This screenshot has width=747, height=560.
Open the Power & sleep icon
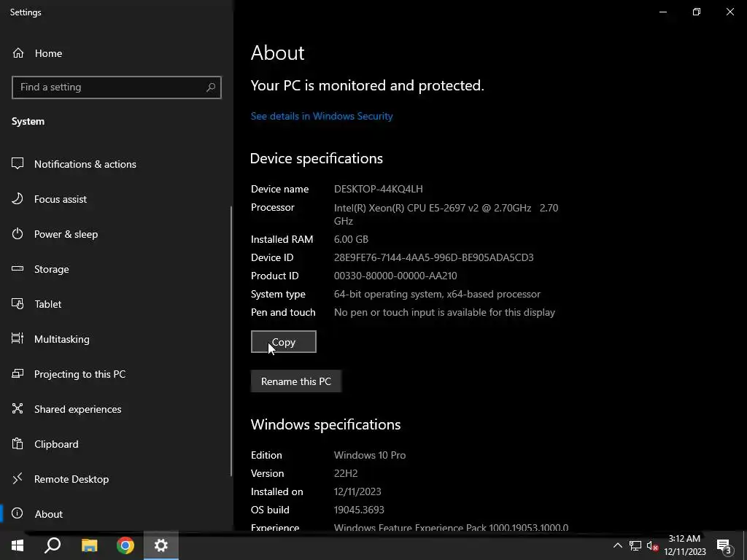click(x=18, y=234)
